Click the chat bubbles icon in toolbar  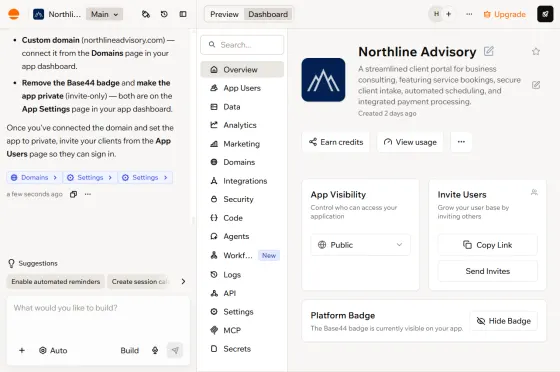click(x=146, y=14)
